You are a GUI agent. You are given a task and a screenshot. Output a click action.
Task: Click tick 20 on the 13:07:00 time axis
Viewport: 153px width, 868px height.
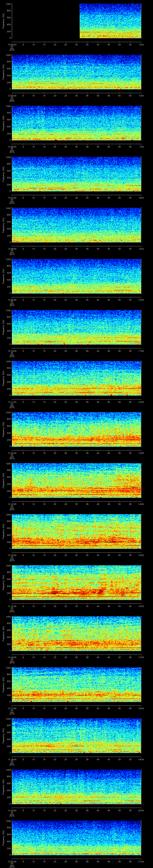[x=55, y=198]
